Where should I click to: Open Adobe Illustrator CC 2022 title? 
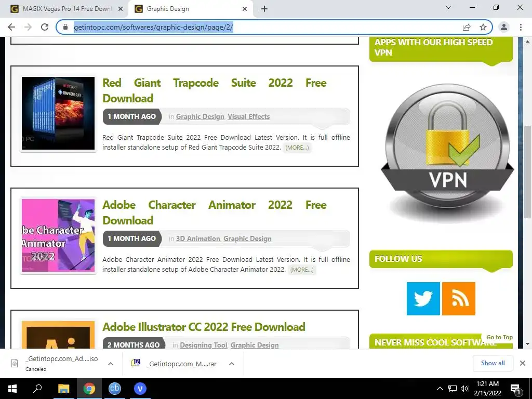point(204,327)
